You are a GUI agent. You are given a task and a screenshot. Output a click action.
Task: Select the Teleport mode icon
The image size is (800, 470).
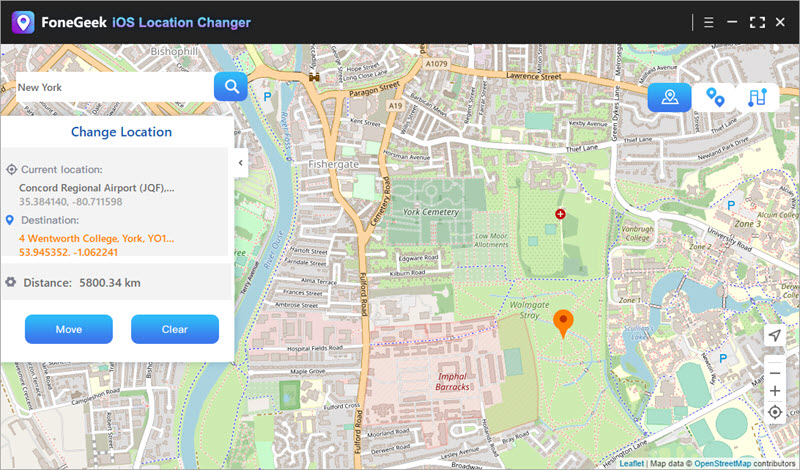click(x=669, y=97)
